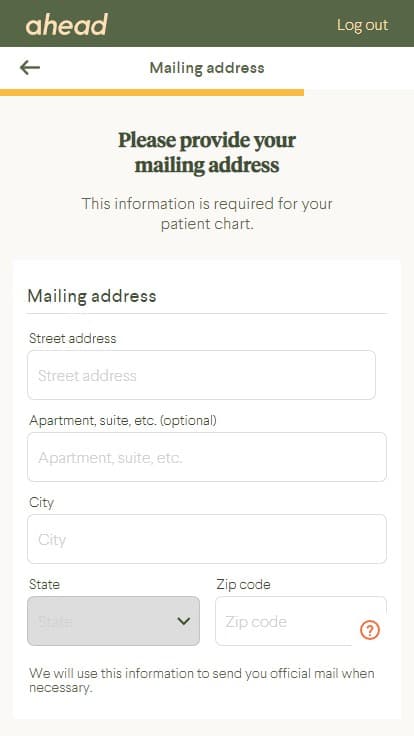Click the 'Mailing address' section heading in the form

92,296
